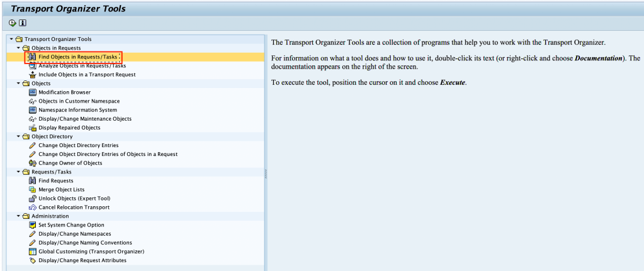This screenshot has width=644, height=271.
Task: Click the Change Owner of Objects icon
Action: [33, 163]
